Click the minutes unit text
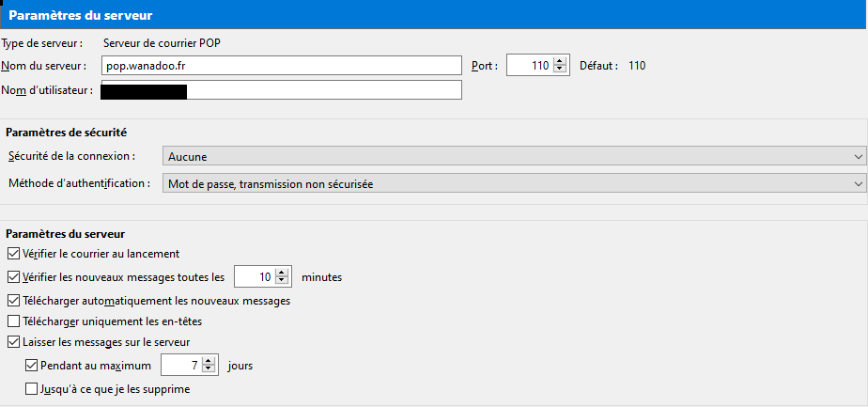 (x=321, y=277)
